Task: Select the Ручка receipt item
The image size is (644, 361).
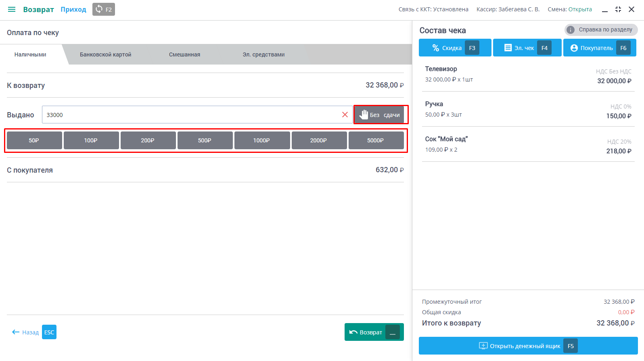Action: pos(528,109)
